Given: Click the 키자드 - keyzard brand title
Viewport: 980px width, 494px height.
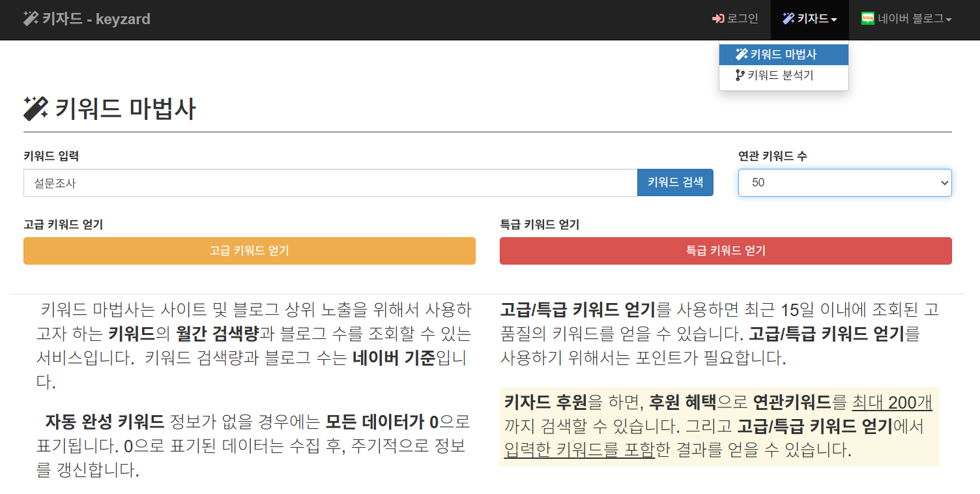Looking at the screenshot, I should click(86, 19).
